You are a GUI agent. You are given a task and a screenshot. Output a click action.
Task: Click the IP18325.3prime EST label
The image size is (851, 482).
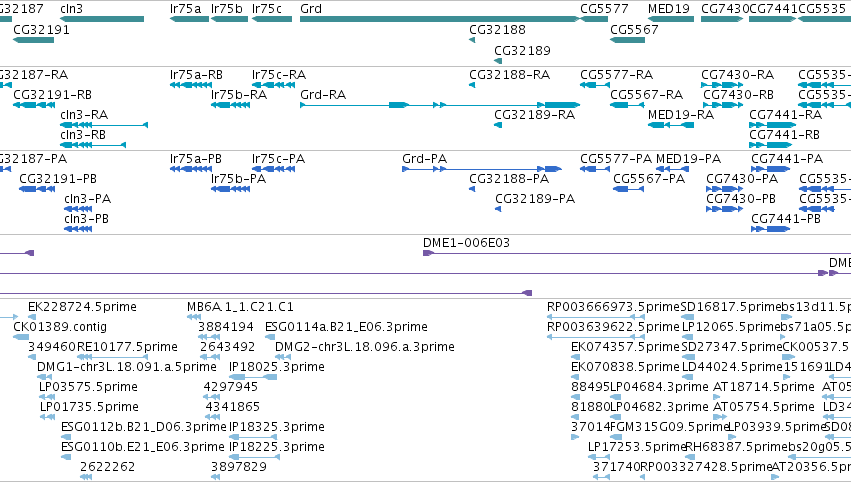pos(277,427)
